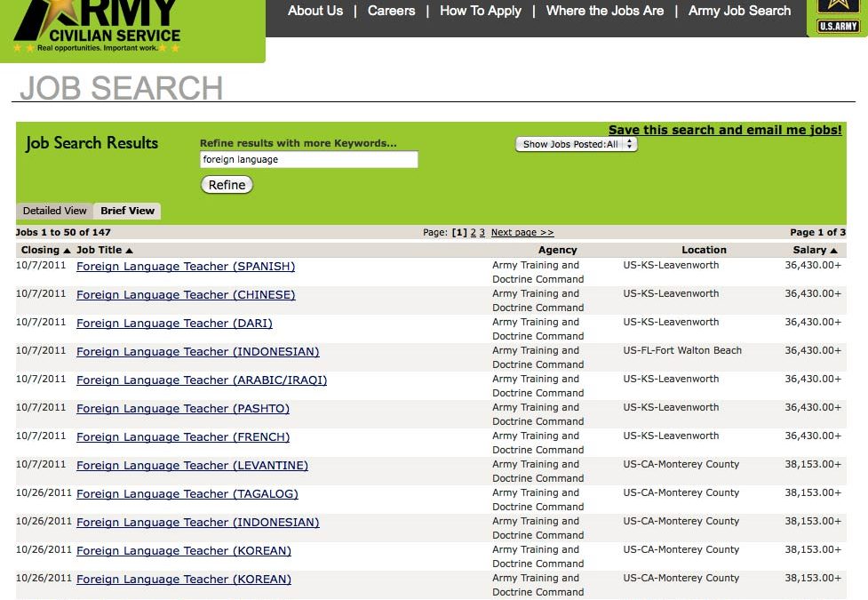Select Where the Jobs Are
The image size is (868, 600).
coord(604,11)
